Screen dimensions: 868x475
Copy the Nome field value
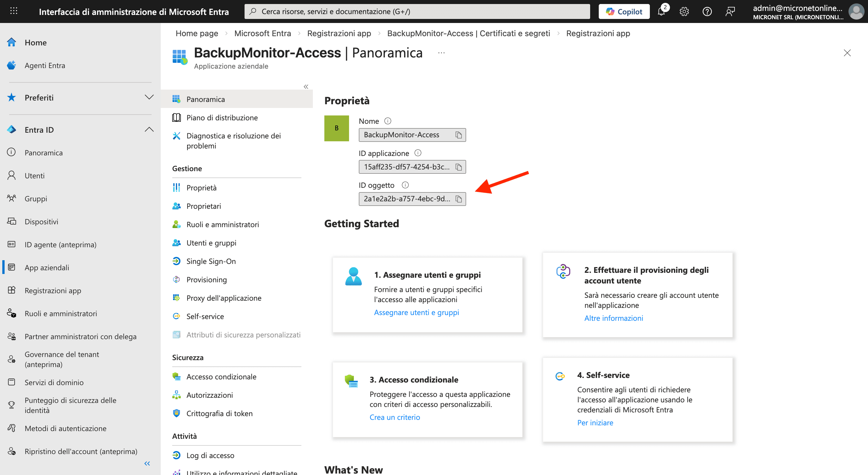coord(459,134)
